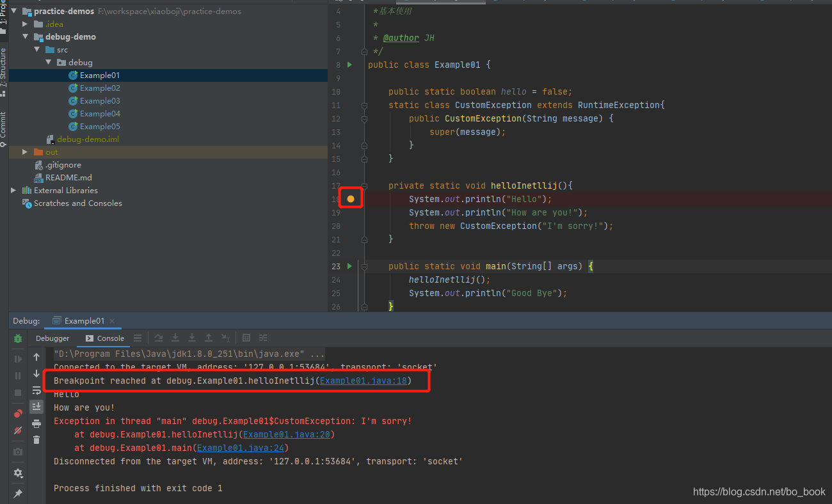The width and height of the screenshot is (832, 504).
Task: Click the Rerun debug bug icon
Action: click(x=18, y=338)
